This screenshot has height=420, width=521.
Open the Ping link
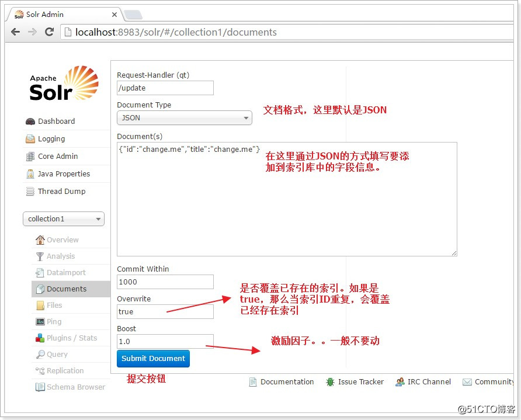point(54,322)
